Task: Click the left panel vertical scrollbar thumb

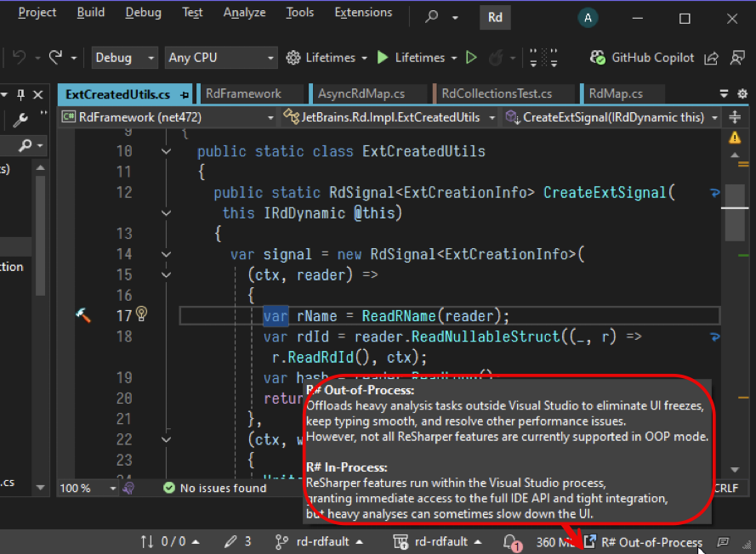Action: 41,235
